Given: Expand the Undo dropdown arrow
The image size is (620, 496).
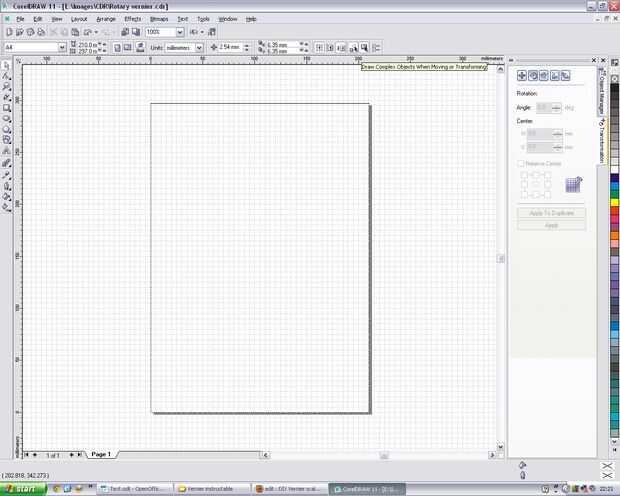Looking at the screenshot, I should pos(96,32).
